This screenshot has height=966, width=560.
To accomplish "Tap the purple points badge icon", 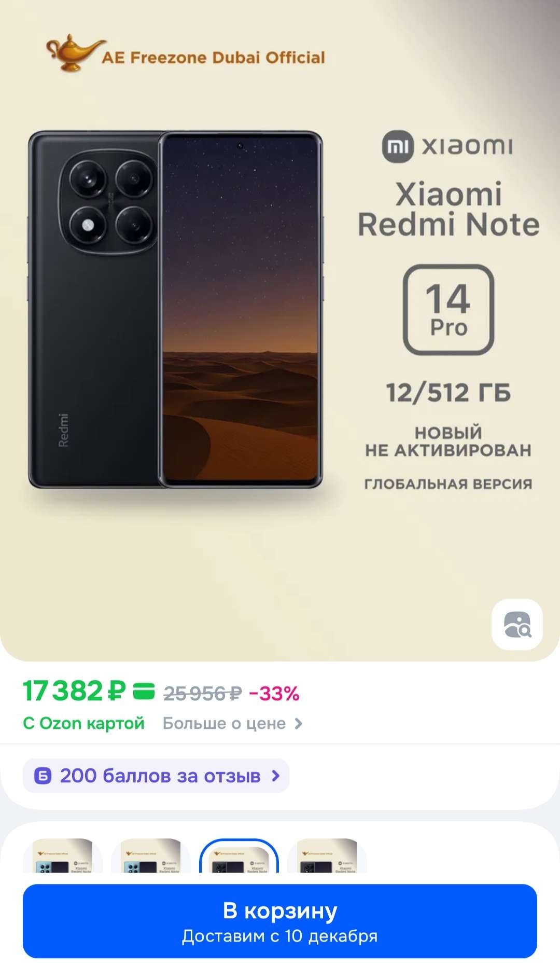I will (43, 776).
